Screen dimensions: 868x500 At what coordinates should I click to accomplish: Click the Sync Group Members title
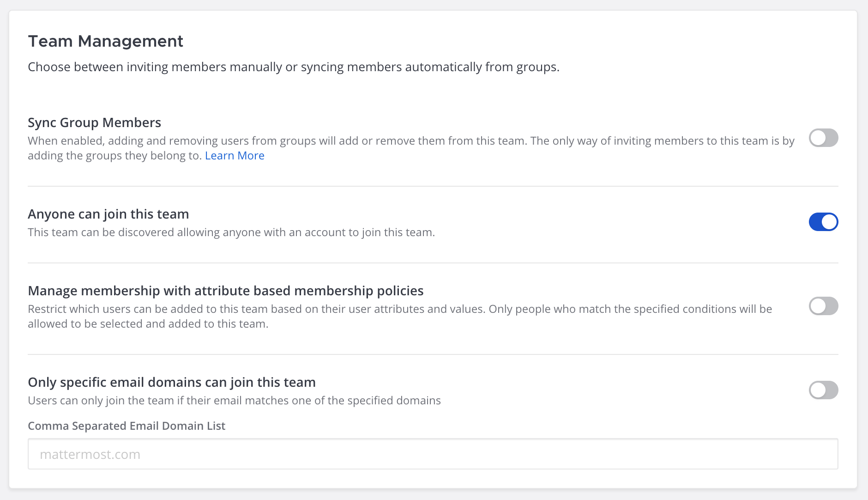click(x=94, y=122)
